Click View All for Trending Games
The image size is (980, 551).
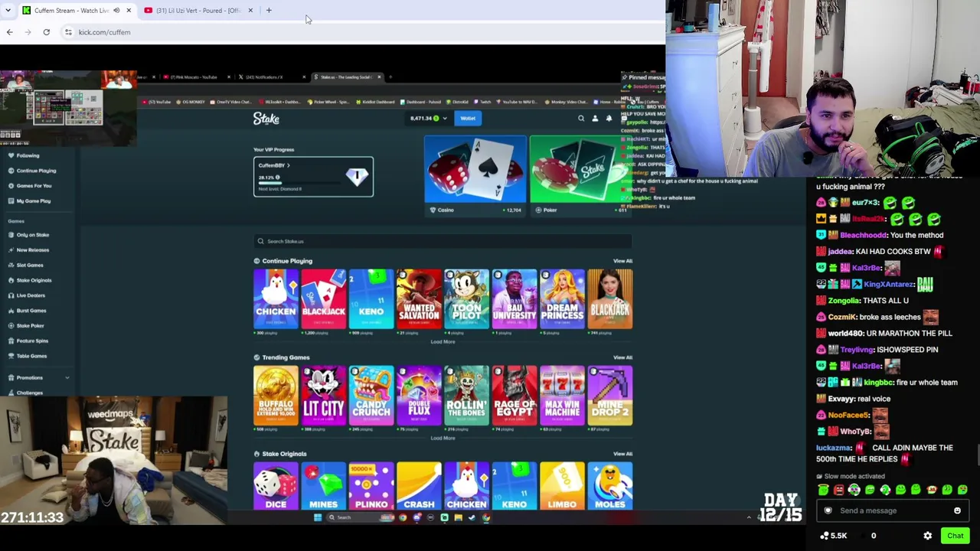pyautogui.click(x=622, y=357)
